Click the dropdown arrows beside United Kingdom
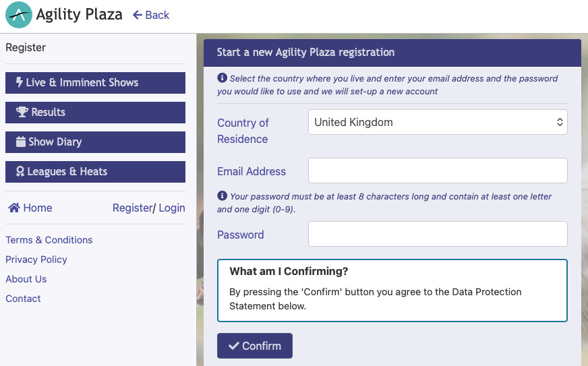 (559, 123)
